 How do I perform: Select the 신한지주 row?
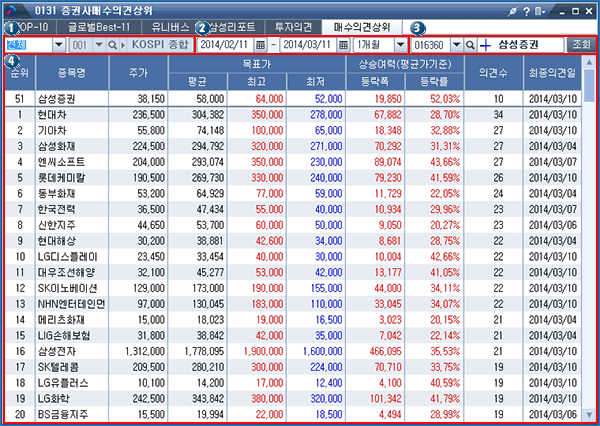tap(293, 225)
